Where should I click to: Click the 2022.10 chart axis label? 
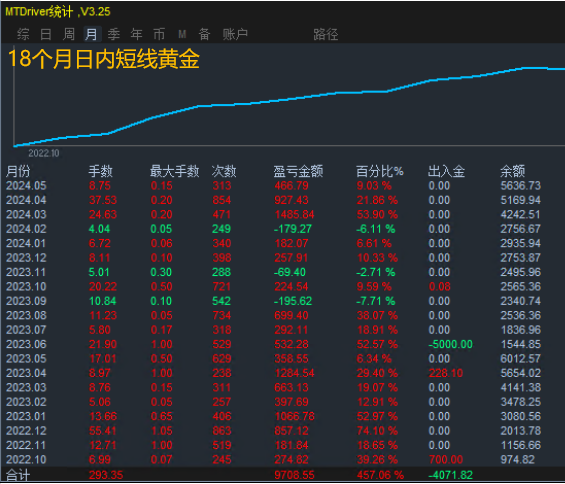click(x=44, y=154)
